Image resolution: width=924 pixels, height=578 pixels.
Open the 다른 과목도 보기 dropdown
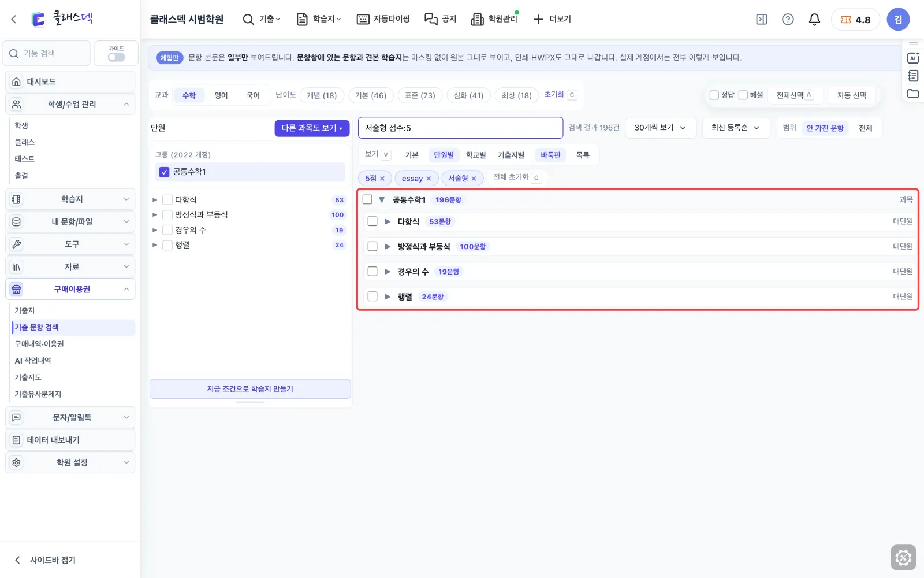[x=312, y=128]
